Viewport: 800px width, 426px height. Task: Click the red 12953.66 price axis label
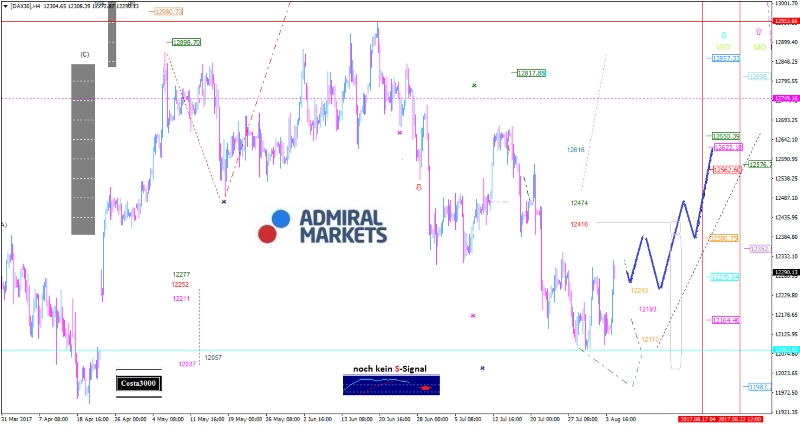pyautogui.click(x=784, y=21)
